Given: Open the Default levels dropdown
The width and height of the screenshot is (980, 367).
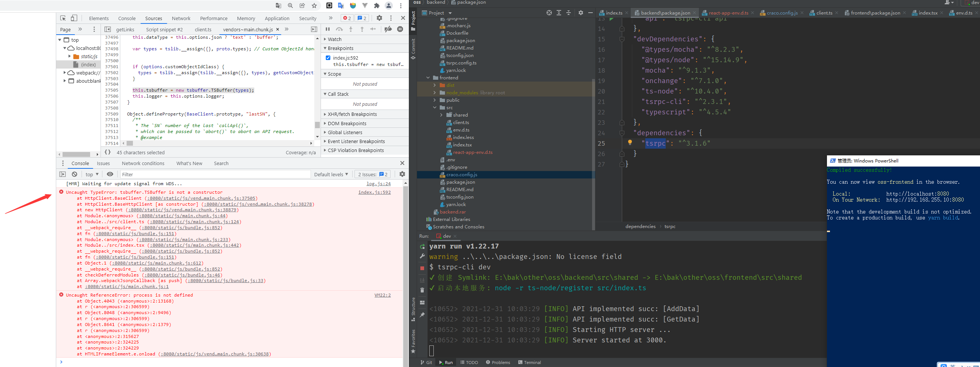Looking at the screenshot, I should coord(331,174).
